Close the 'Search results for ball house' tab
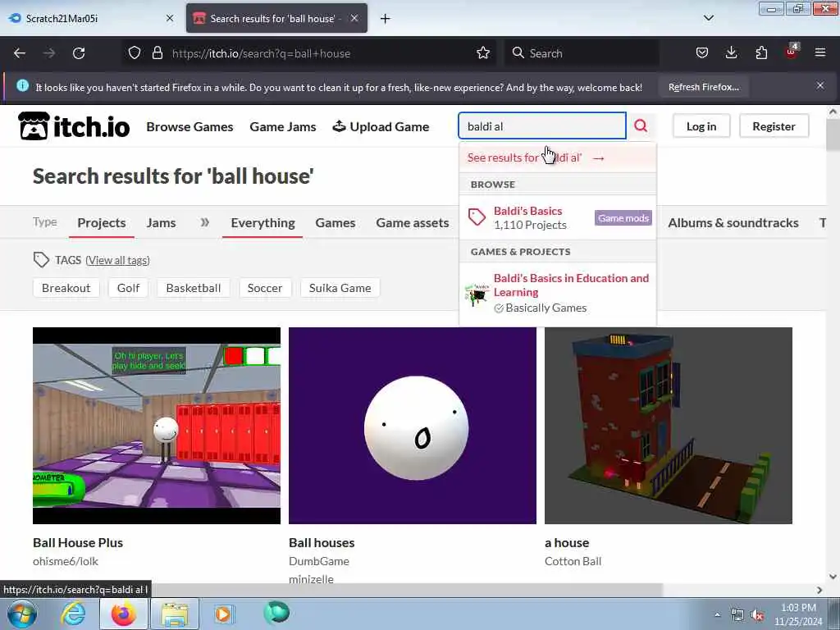840x630 pixels. [x=354, y=18]
